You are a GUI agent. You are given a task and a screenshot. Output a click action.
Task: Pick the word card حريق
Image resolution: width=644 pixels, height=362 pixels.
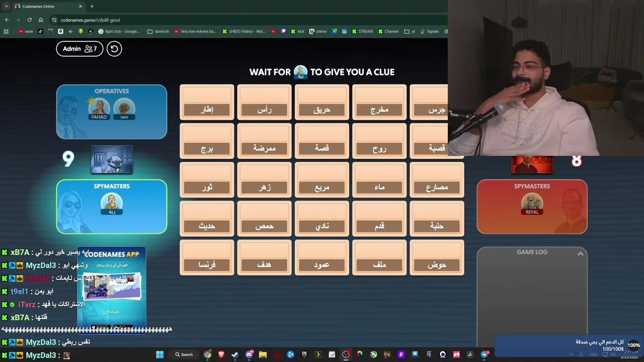(x=321, y=102)
